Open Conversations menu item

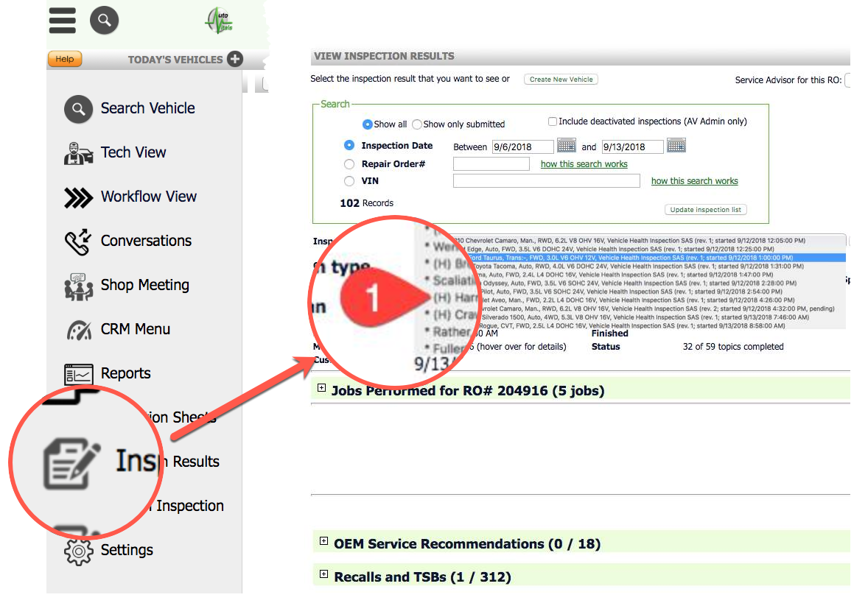tap(146, 241)
